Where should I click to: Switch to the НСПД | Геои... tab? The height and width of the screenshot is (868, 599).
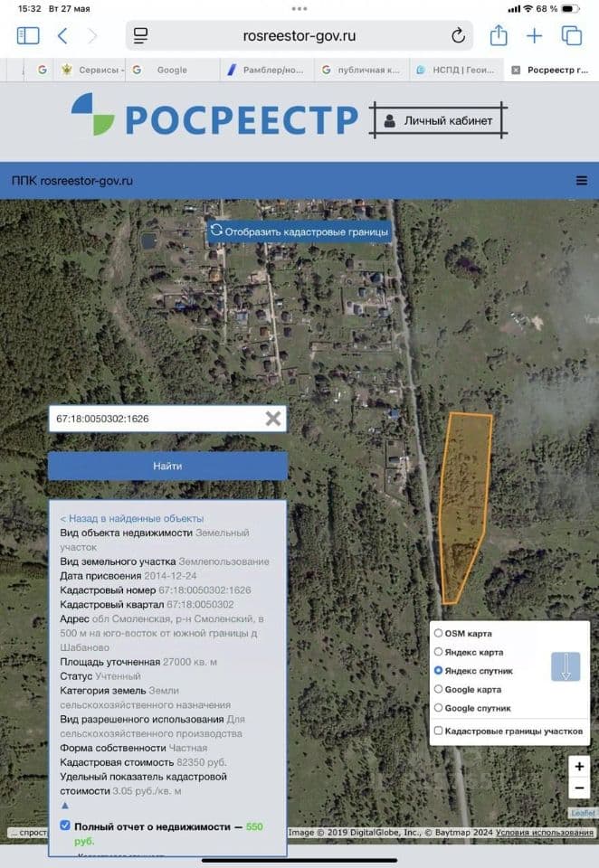pos(457,70)
